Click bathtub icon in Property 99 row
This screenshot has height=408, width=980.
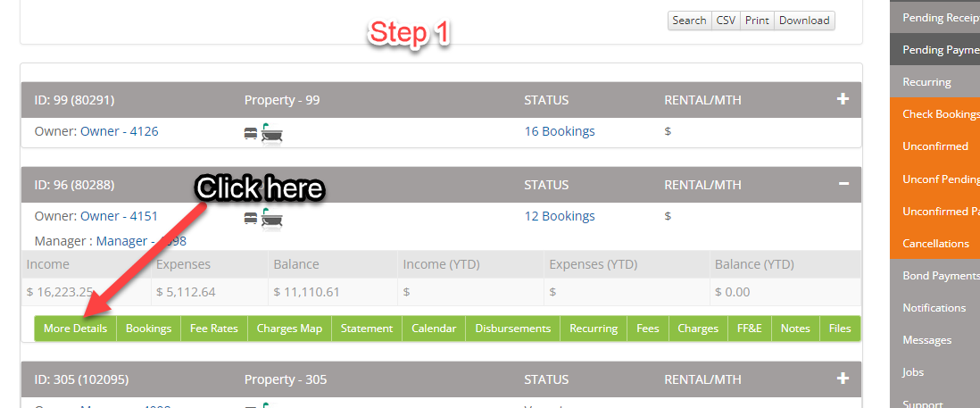click(272, 132)
